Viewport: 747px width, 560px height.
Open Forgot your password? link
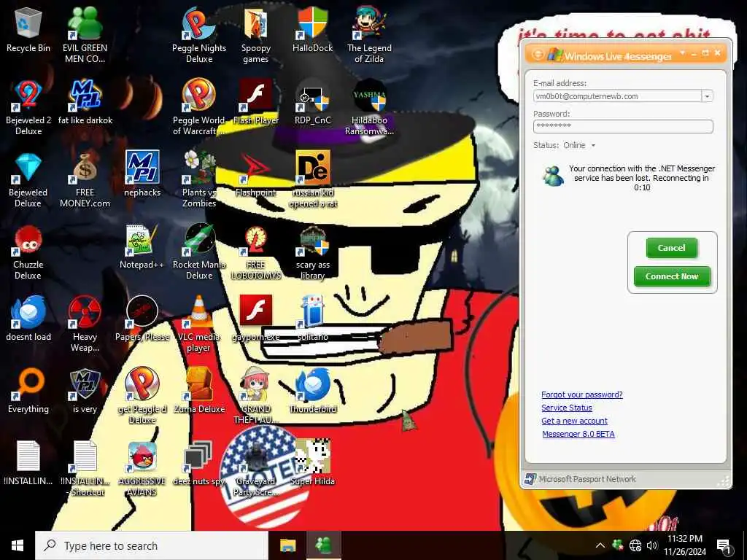581,394
